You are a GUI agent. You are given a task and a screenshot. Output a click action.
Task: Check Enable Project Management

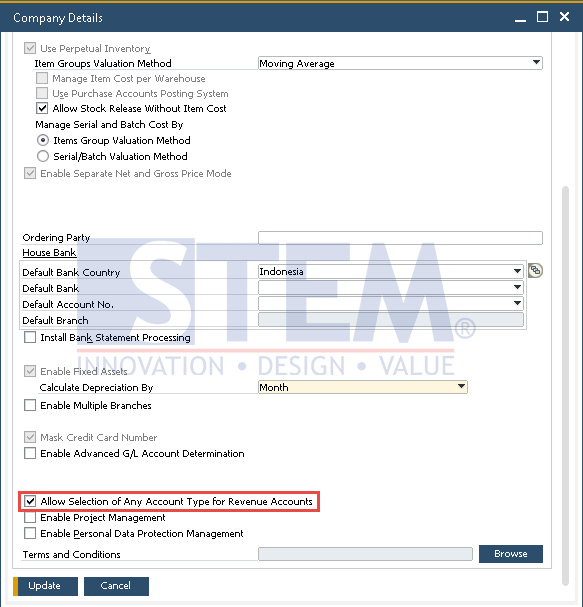pyautogui.click(x=30, y=518)
